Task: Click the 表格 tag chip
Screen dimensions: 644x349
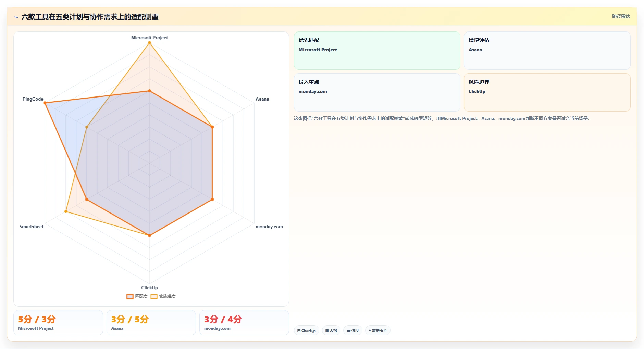Action: (x=331, y=331)
